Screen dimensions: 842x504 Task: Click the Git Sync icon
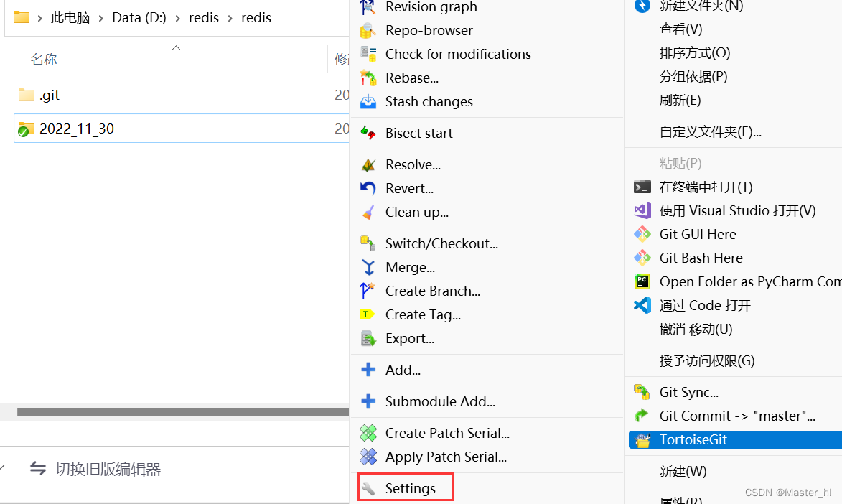point(642,392)
